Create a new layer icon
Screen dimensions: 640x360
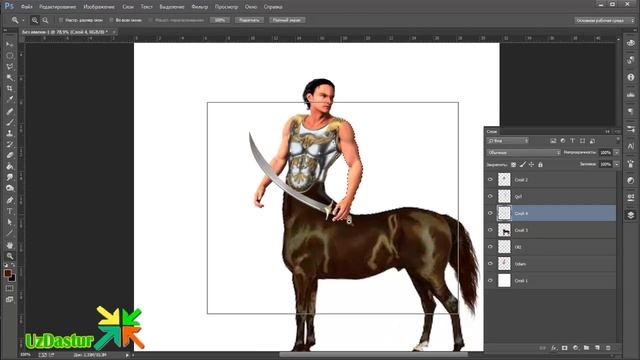click(597, 348)
